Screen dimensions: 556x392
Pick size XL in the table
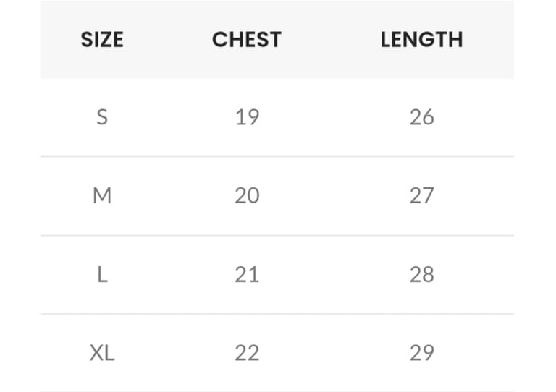click(x=102, y=353)
